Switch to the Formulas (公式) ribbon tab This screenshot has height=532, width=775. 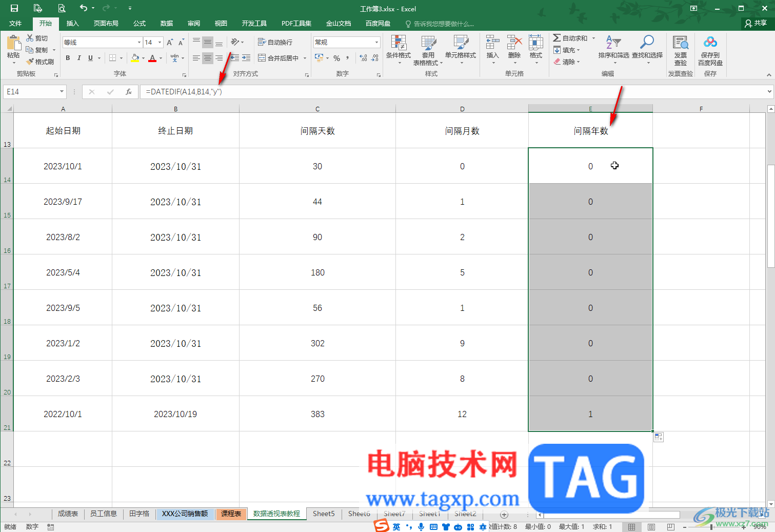pos(140,24)
